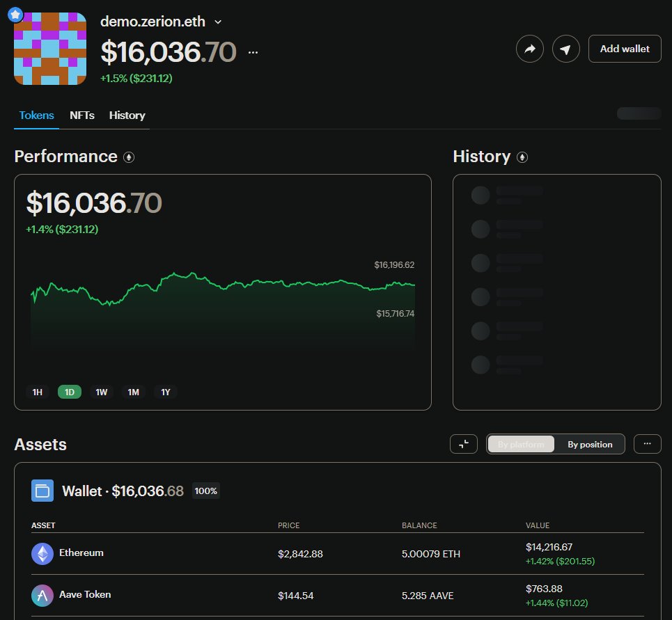Click the $144.54 Aave price

coord(295,596)
